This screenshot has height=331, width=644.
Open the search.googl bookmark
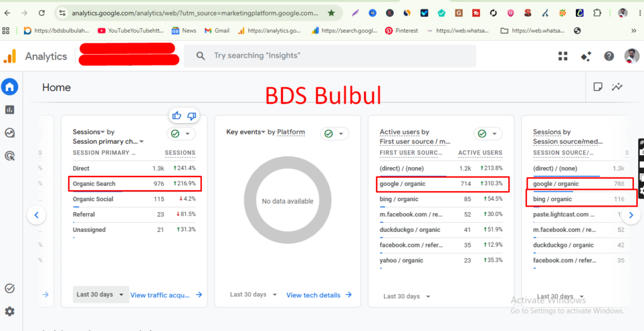click(344, 30)
